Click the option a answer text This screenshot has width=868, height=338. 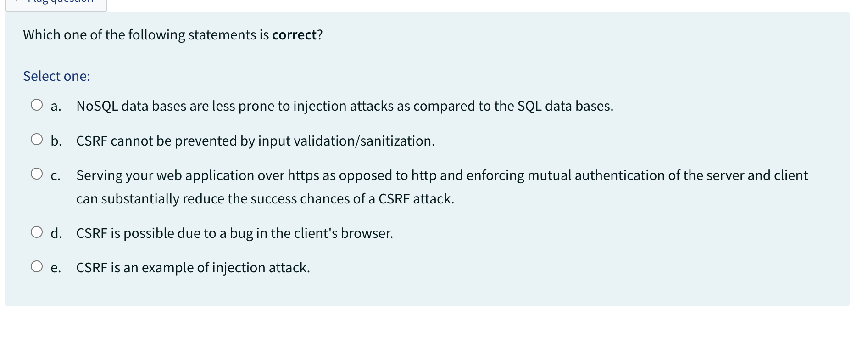coord(344,106)
